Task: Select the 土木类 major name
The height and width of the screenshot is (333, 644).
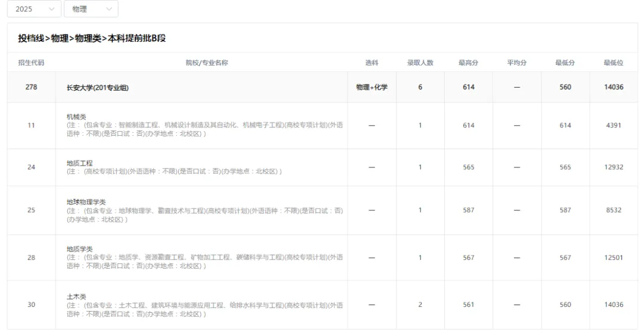Action: pos(76,297)
